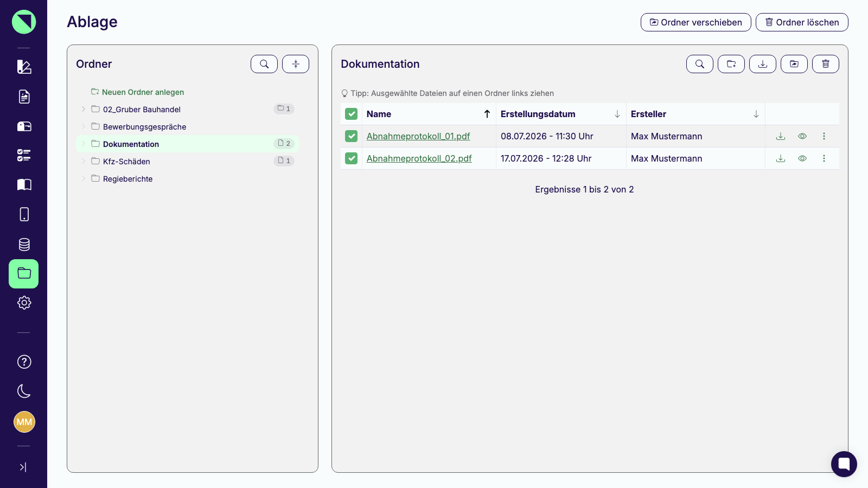Open the Ablage folder sidebar icon
The height and width of the screenshot is (488, 868).
tap(24, 274)
